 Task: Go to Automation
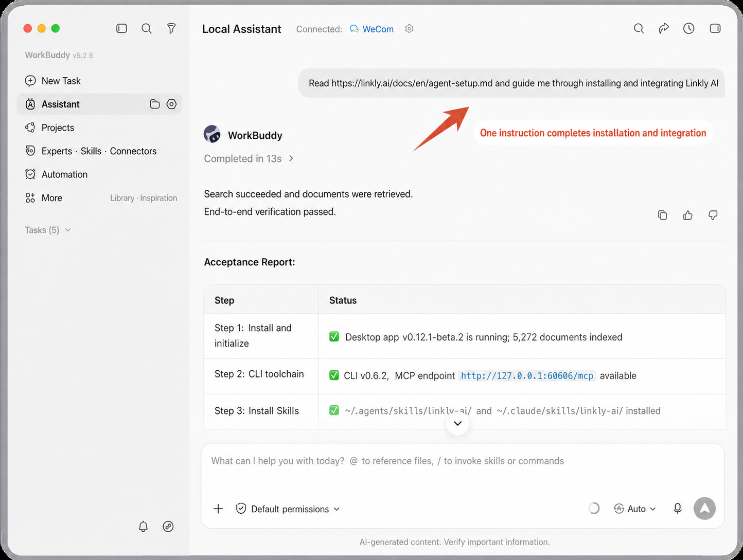point(57,174)
